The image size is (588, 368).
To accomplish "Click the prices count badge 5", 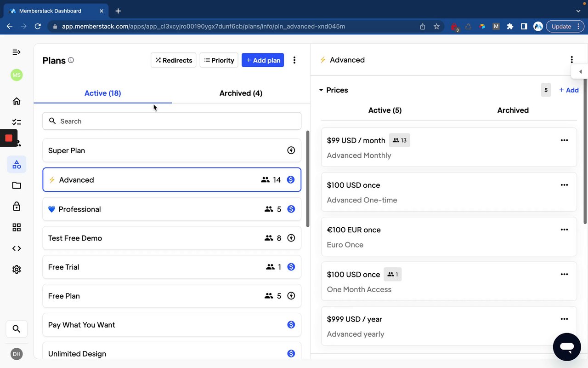I will pyautogui.click(x=546, y=90).
